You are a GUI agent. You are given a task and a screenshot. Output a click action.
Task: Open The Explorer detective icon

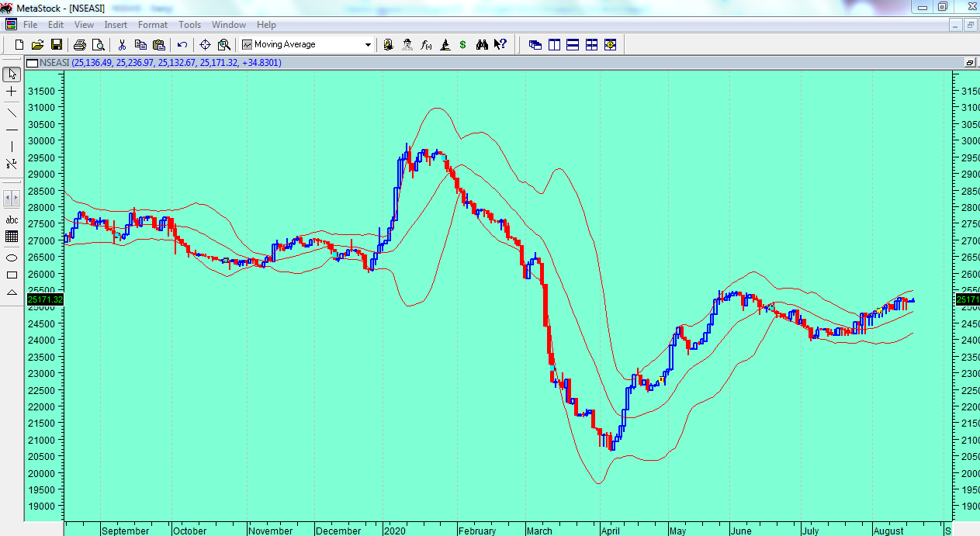click(407, 45)
